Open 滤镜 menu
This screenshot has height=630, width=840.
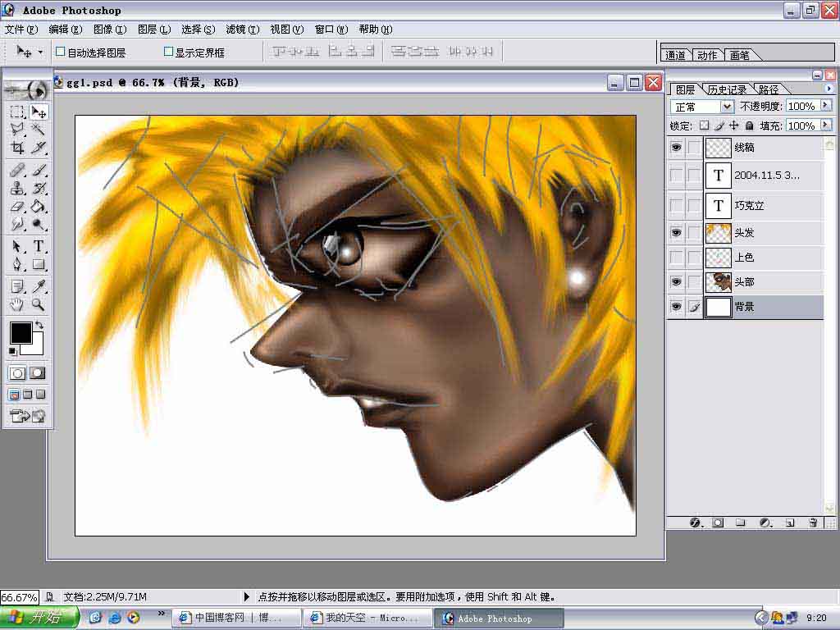243,29
